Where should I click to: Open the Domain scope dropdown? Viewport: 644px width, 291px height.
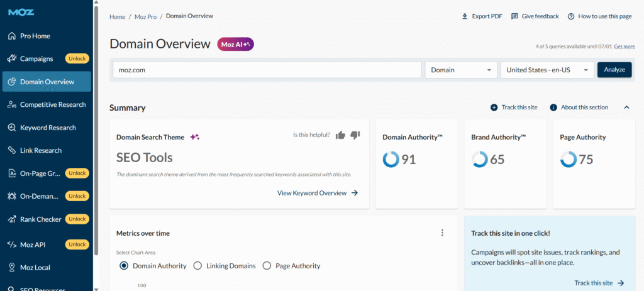[461, 70]
